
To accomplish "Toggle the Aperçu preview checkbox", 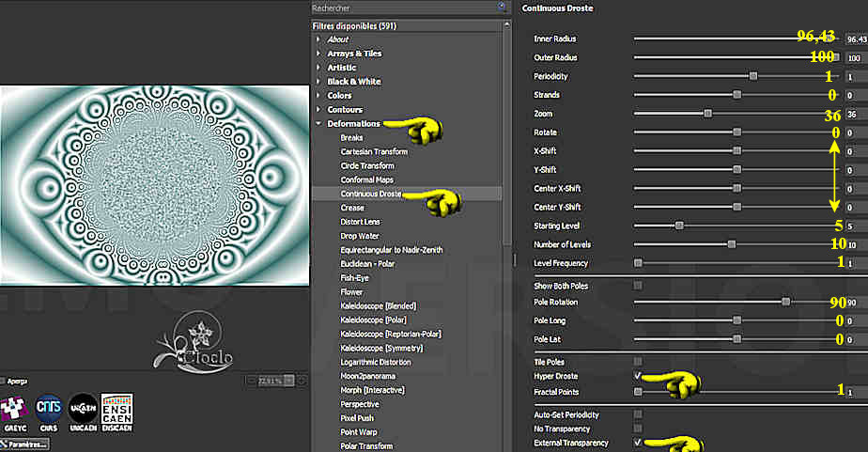I will click(x=4, y=382).
